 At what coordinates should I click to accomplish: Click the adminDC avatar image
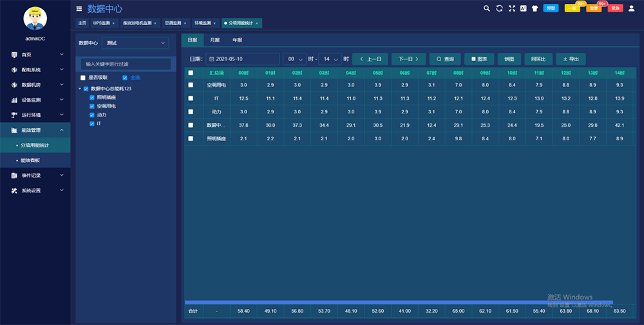[x=35, y=19]
